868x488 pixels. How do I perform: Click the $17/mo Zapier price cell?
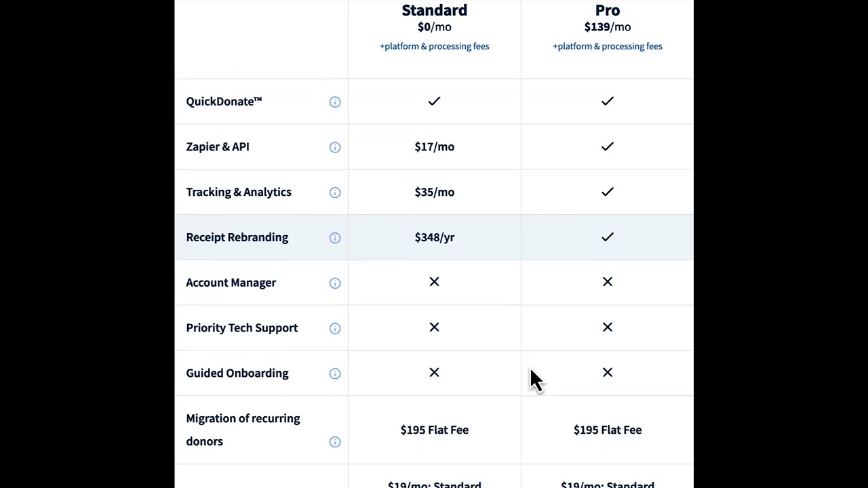(434, 147)
